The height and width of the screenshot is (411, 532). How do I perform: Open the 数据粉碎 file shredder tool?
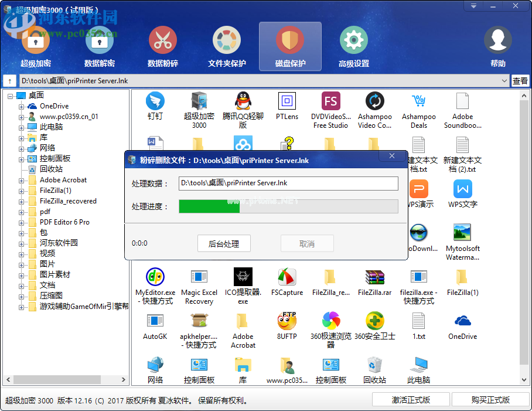[x=162, y=47]
